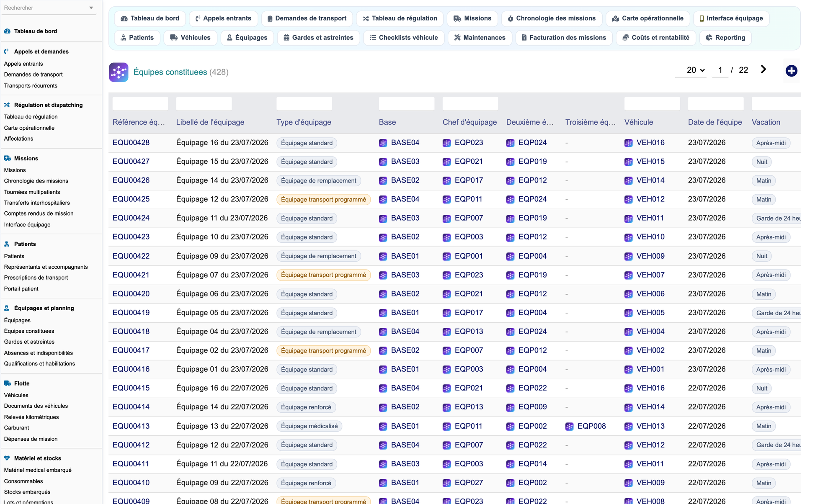The width and height of the screenshot is (815, 504).
Task: Click EQP023 icon in row EQU00428
Action: click(x=446, y=143)
